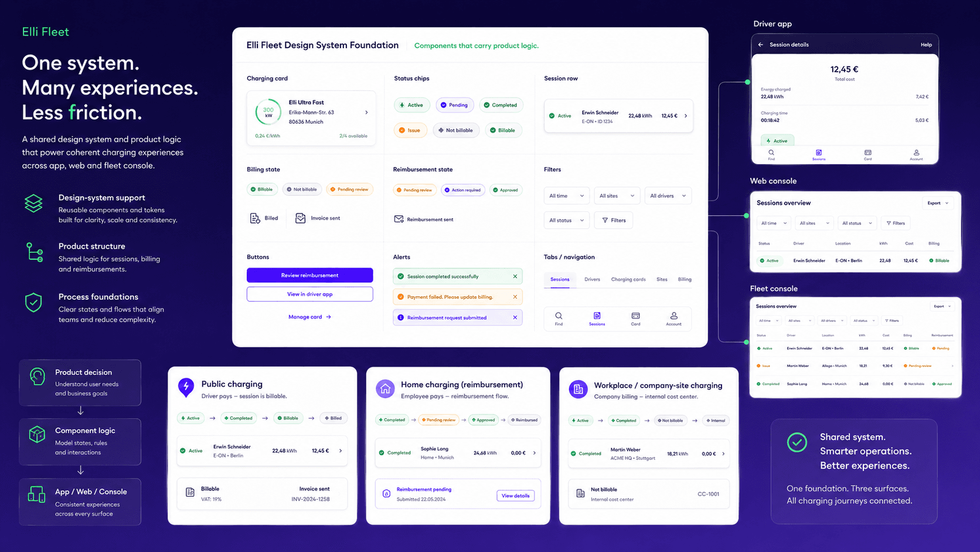The width and height of the screenshot is (980, 552).
Task: Open Export dropdown in Web console
Action: tap(938, 203)
